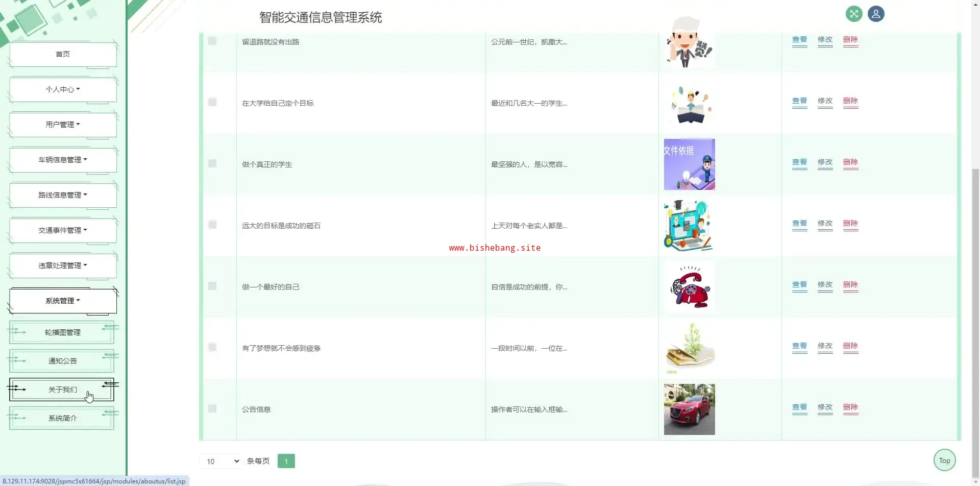
Task: Open 系统简介 submenu item
Action: coord(62,418)
